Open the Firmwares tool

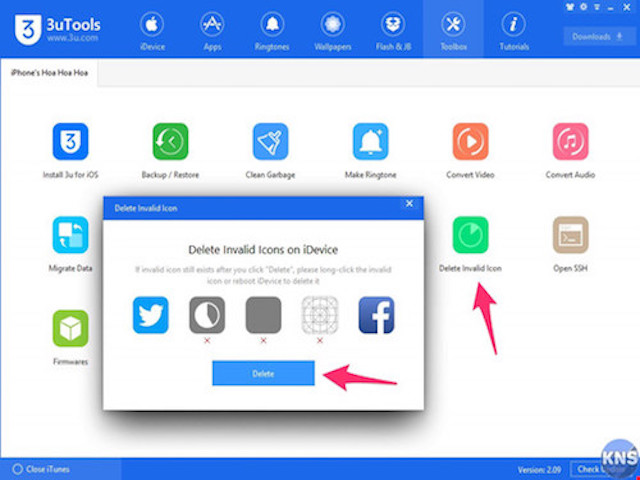point(71,328)
